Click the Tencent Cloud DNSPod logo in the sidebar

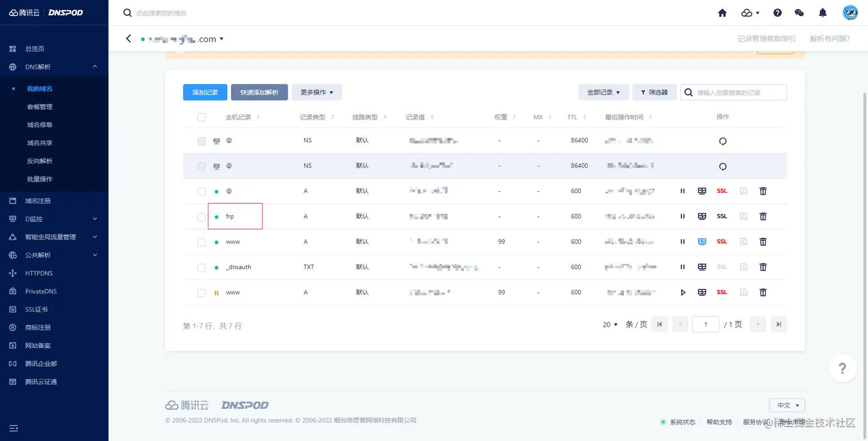(46, 13)
